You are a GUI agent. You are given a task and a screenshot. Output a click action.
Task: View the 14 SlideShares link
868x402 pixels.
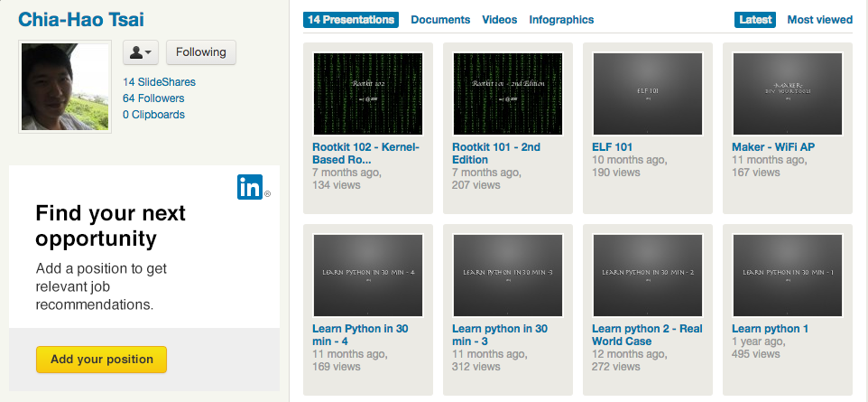click(159, 82)
